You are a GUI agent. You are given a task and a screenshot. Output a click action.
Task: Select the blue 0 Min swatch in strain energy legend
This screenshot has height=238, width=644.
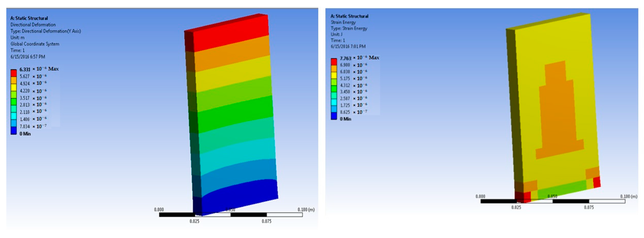point(334,116)
